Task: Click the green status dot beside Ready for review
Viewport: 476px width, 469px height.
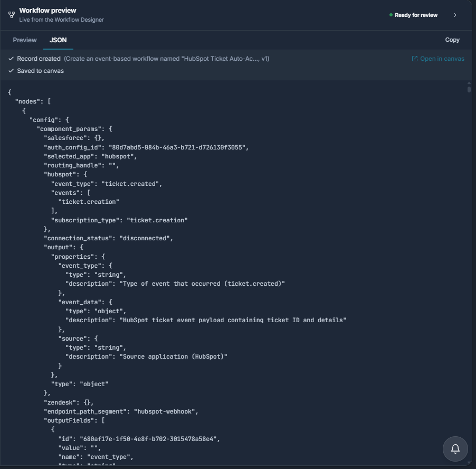Action: click(391, 15)
